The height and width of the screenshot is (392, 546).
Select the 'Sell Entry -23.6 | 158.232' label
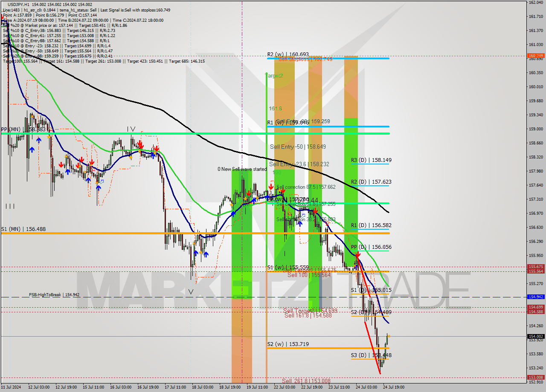point(299,164)
